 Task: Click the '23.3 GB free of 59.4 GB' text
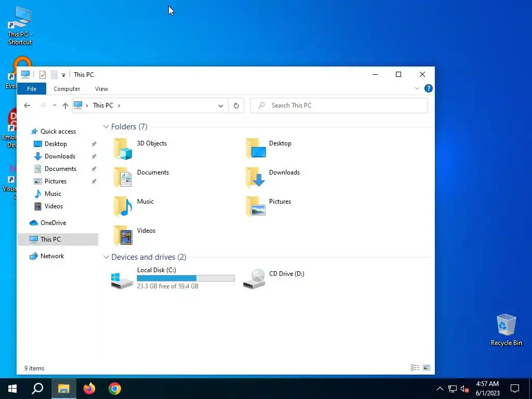168,286
